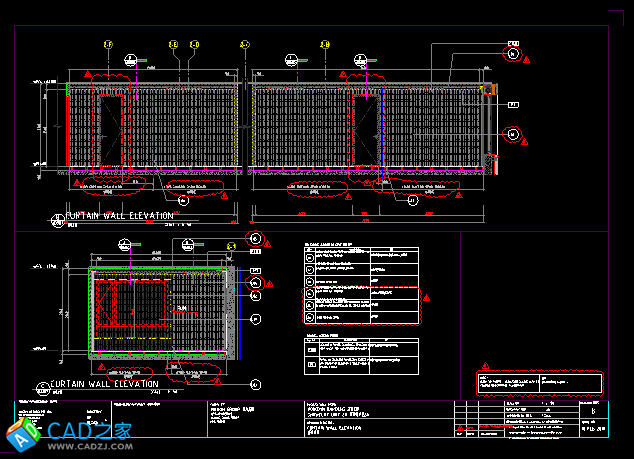This screenshot has height=459, width=634.
Task: Click the yellow grid bubble at top far left
Action: tap(108, 45)
